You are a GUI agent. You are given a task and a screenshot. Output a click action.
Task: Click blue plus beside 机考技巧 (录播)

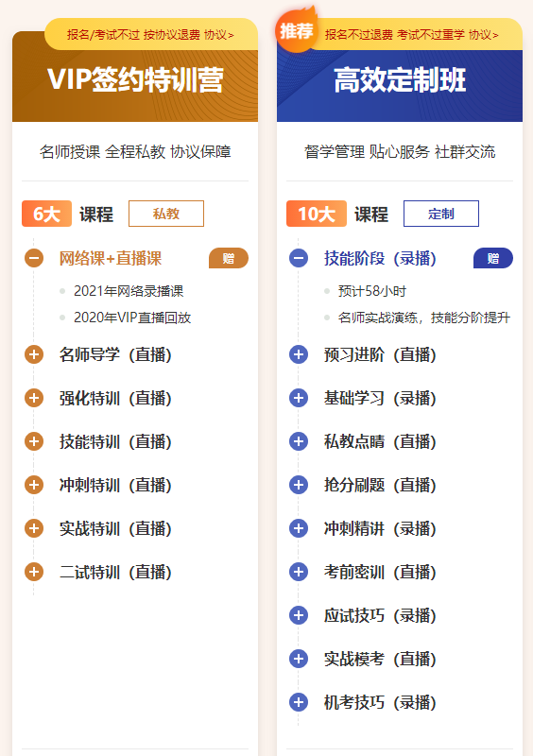pyautogui.click(x=299, y=702)
